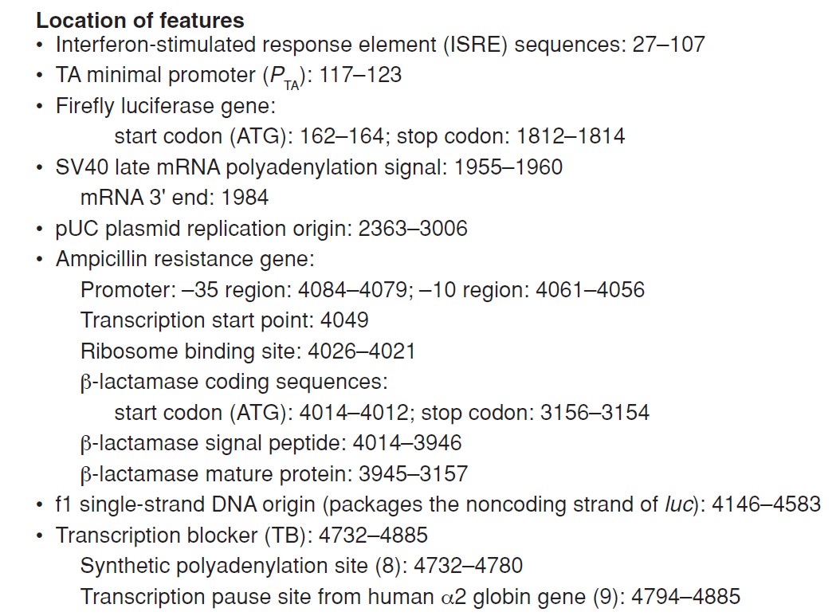This screenshot has width=840, height=616.
Task: Click the Transcription blocker (TB) line
Action: click(x=241, y=536)
